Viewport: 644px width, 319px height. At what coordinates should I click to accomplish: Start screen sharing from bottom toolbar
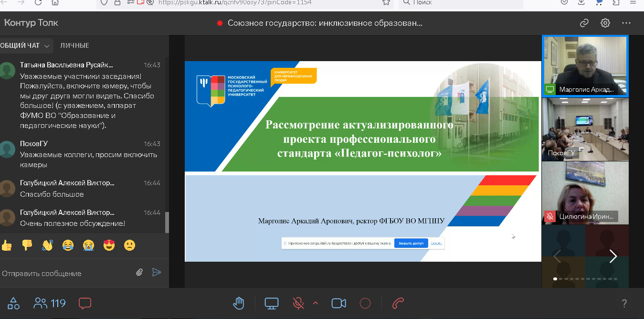coord(272,303)
